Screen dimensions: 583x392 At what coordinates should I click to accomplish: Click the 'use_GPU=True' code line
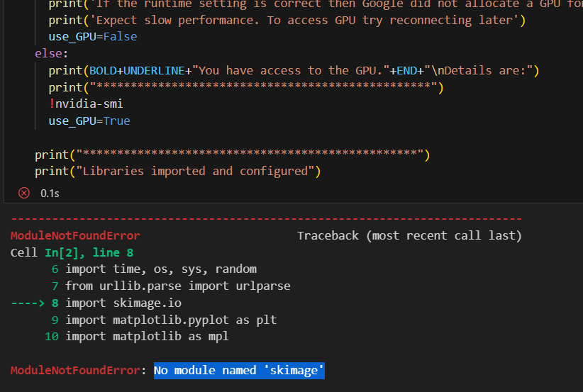[89, 121]
